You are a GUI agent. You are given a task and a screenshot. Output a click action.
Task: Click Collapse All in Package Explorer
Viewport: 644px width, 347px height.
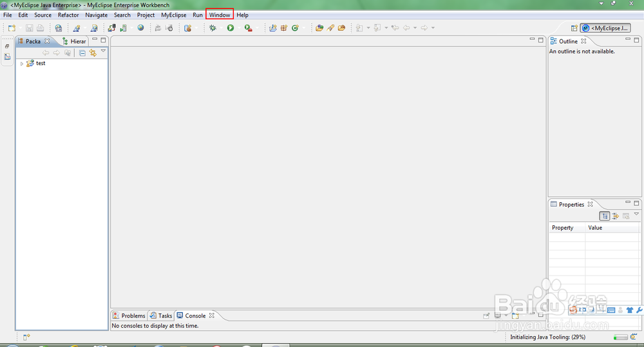(82, 53)
